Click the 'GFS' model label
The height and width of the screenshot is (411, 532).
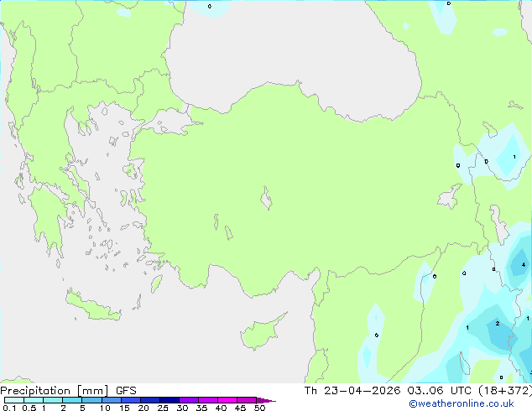[126, 391]
